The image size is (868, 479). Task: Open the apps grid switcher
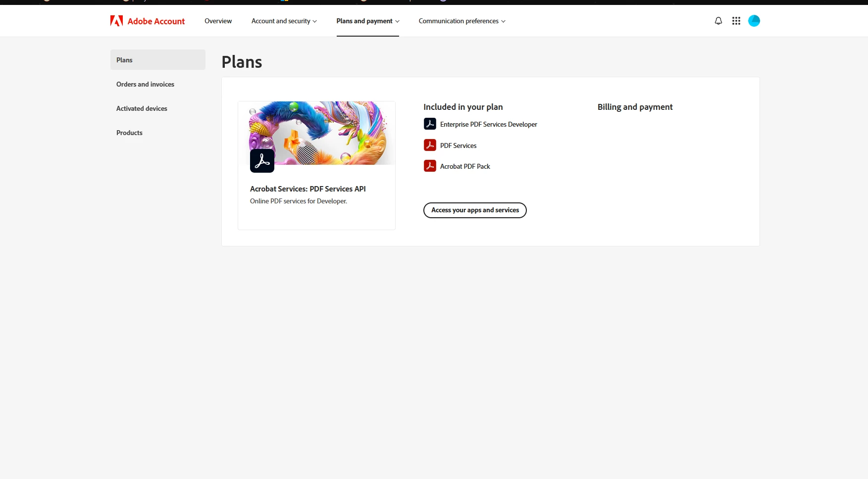tap(736, 21)
